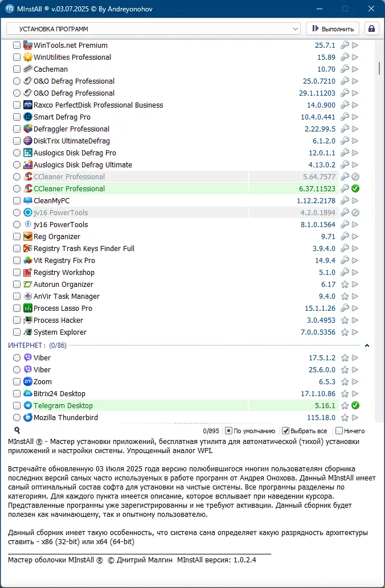Click the green checkmark beside CCleaner Professional
This screenshot has height=588, width=385.
(x=355, y=189)
